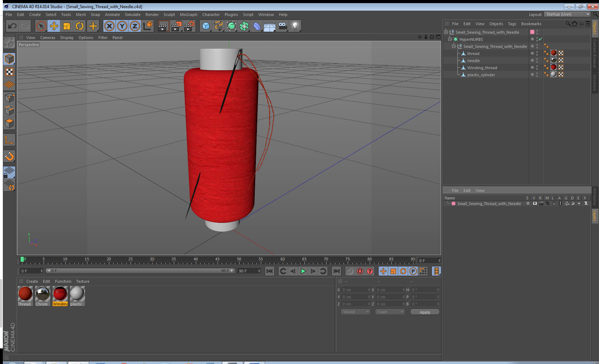
Task: Select the Move tool in toolbar
Action: (54, 26)
